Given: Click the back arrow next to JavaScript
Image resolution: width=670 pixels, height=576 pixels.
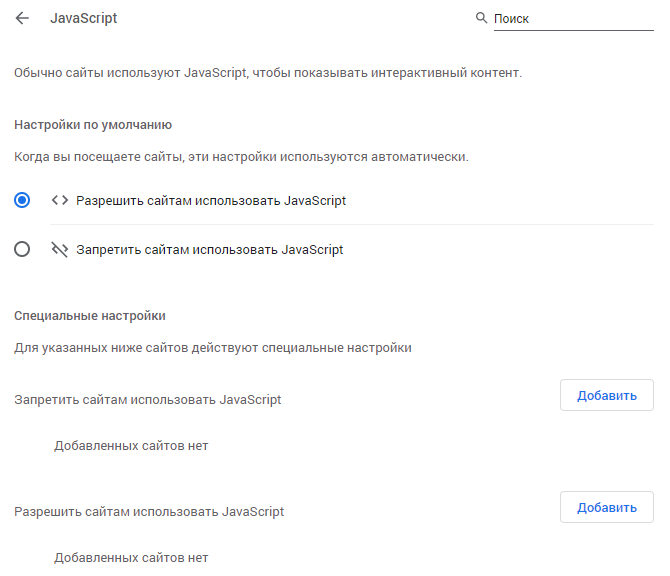Looking at the screenshot, I should tap(22, 18).
